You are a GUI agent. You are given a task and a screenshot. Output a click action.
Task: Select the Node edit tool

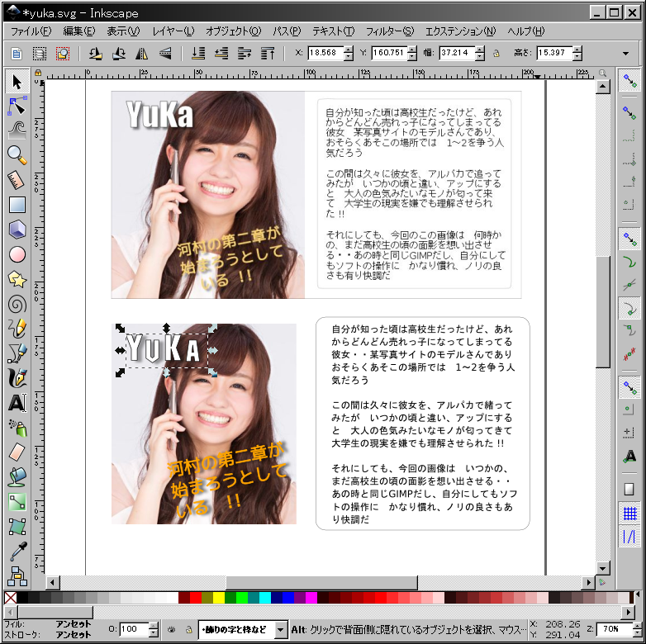(x=17, y=107)
